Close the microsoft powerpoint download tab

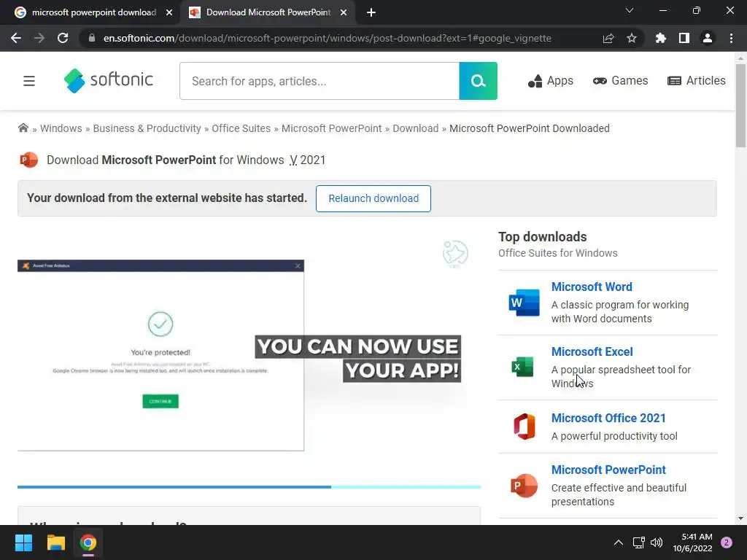(x=169, y=13)
